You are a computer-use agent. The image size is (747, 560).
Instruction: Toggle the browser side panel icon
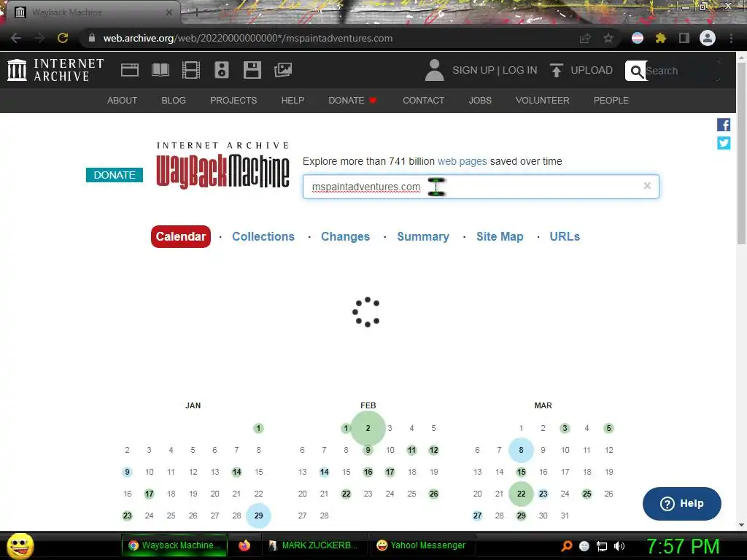pyautogui.click(x=684, y=38)
